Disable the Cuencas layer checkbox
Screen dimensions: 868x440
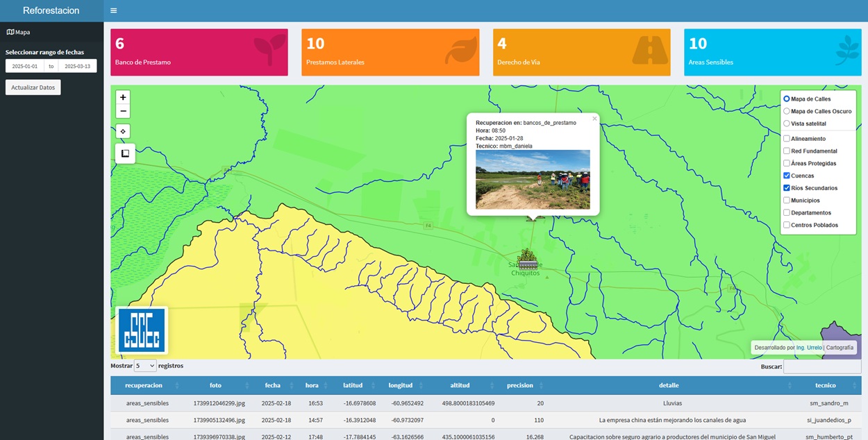point(787,176)
